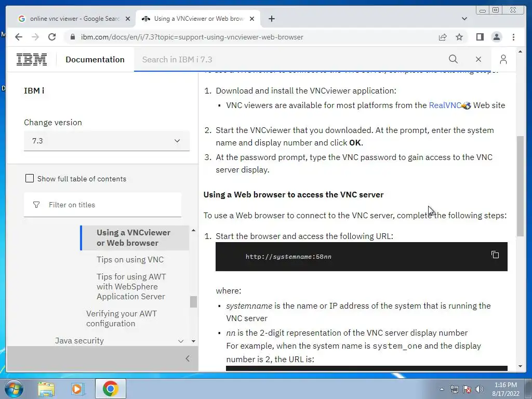Click the IBM i sidebar heading

pos(34,90)
